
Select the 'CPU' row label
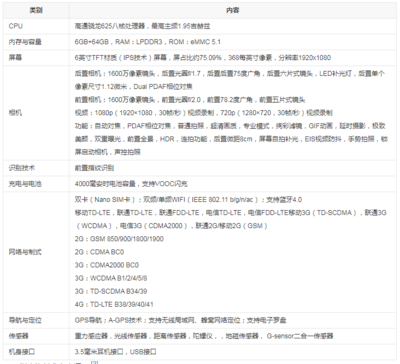pos(16,26)
